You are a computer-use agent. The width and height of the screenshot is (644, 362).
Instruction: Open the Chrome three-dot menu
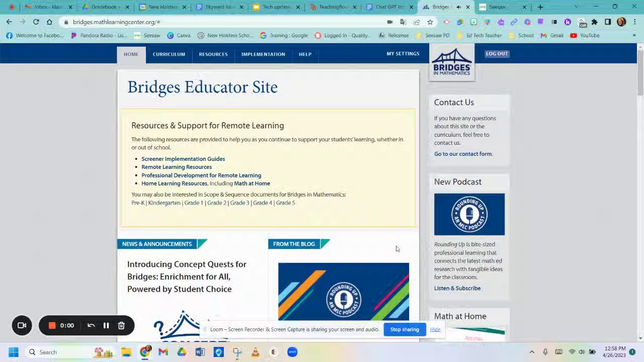[634, 22]
